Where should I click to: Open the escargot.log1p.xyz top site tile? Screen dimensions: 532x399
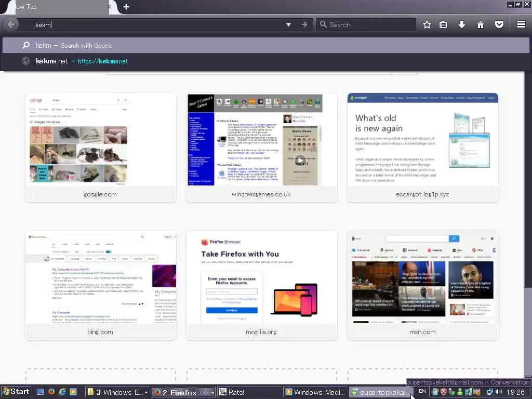click(x=423, y=148)
